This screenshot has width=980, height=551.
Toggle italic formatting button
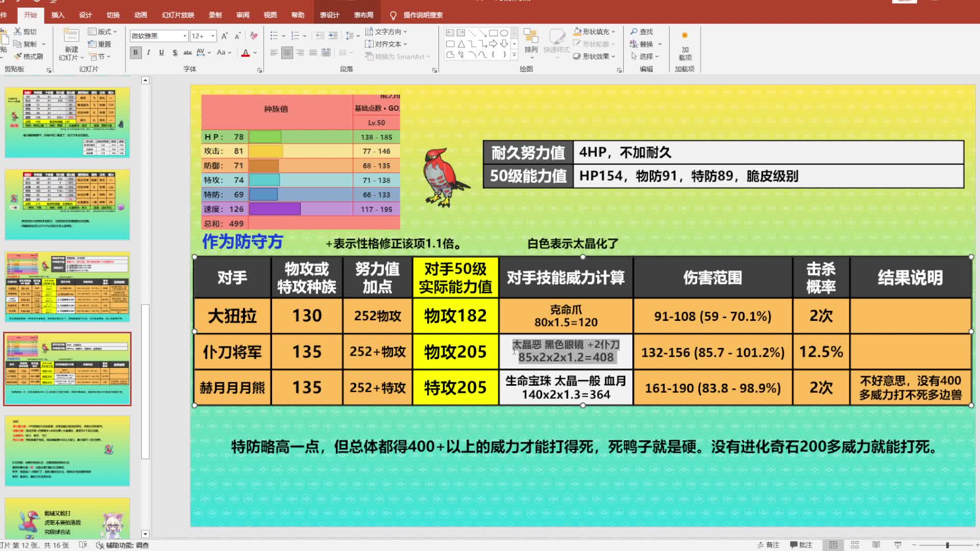[x=149, y=53]
